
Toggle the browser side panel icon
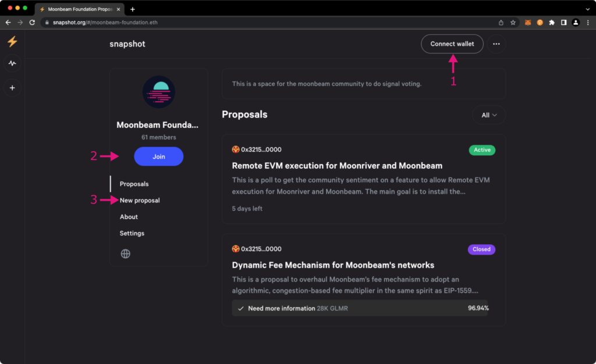[563, 23]
